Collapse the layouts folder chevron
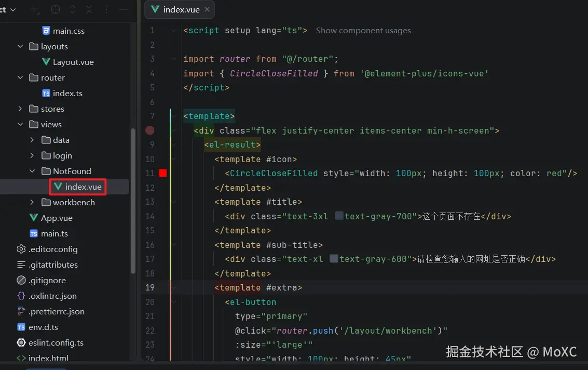The height and width of the screenshot is (370, 588). coord(20,46)
